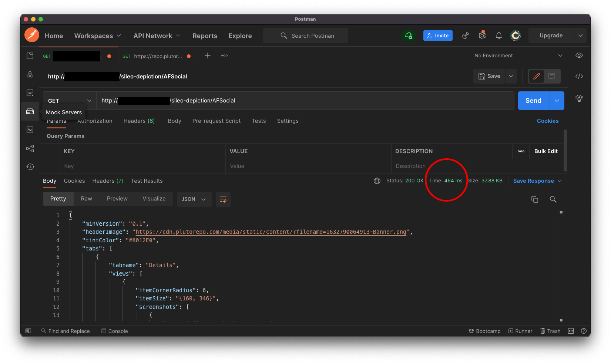Open the APIs sidebar icon

(30, 74)
